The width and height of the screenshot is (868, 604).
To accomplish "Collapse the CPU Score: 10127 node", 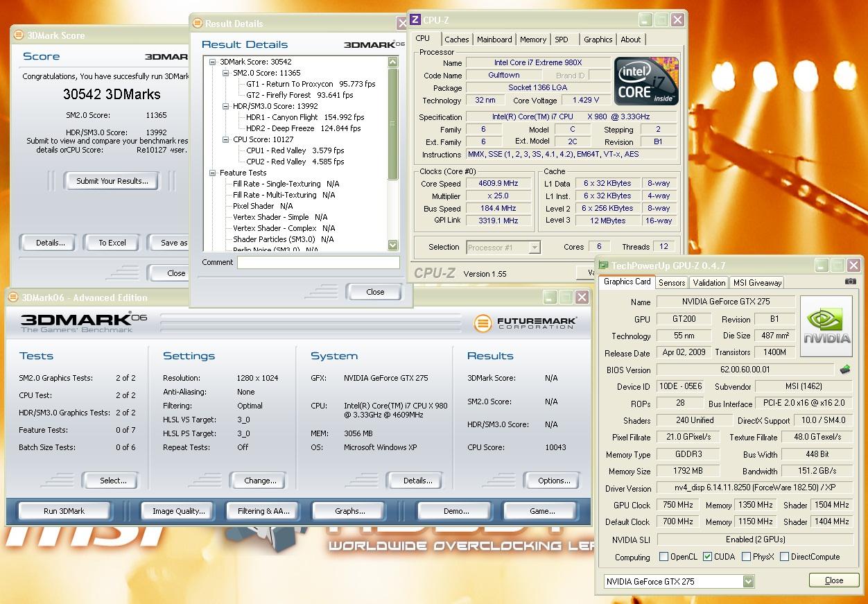I will tap(225, 139).
